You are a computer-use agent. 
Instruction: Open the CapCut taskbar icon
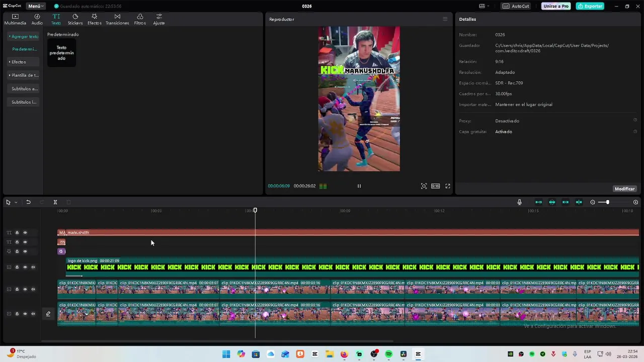[418, 354]
